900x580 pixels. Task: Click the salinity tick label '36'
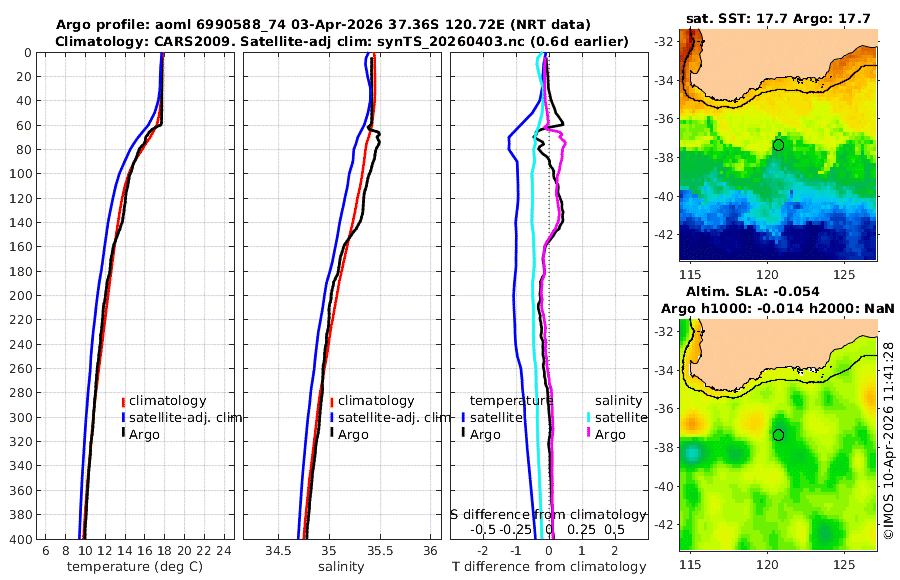click(430, 551)
